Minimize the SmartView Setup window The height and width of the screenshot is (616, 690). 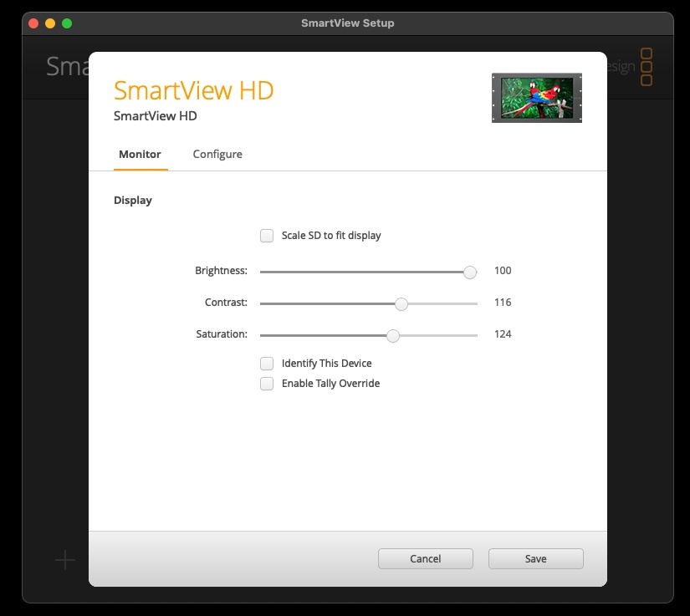click(x=50, y=23)
